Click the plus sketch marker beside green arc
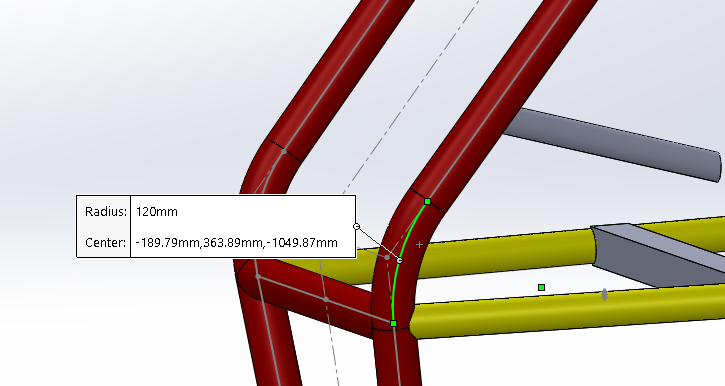This screenshot has width=725, height=386. pyautogui.click(x=419, y=244)
